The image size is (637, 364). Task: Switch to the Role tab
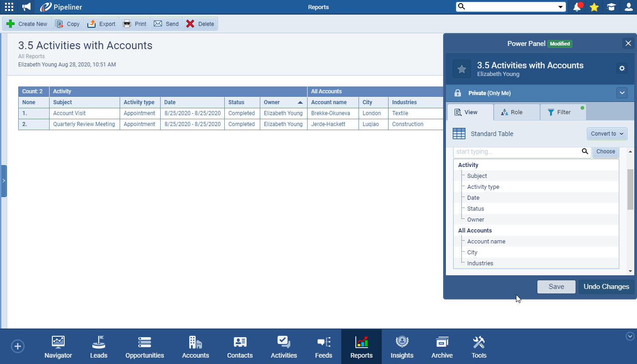[x=516, y=112]
